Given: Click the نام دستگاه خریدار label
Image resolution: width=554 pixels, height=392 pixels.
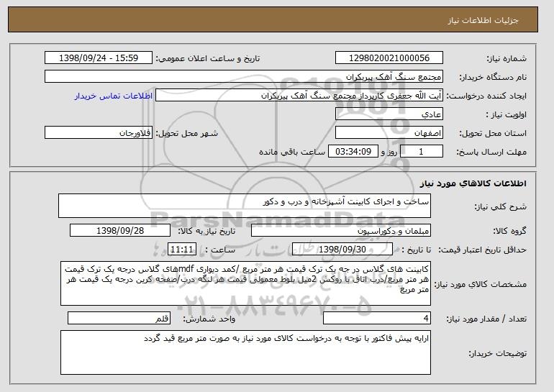Looking at the screenshot, I should pos(493,77).
